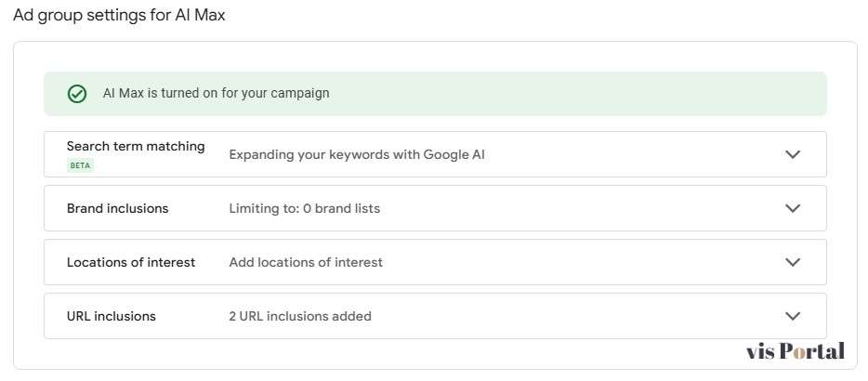Click 'Expanding your keywords with Google AI' text
The width and height of the screenshot is (868, 381).
click(x=357, y=154)
